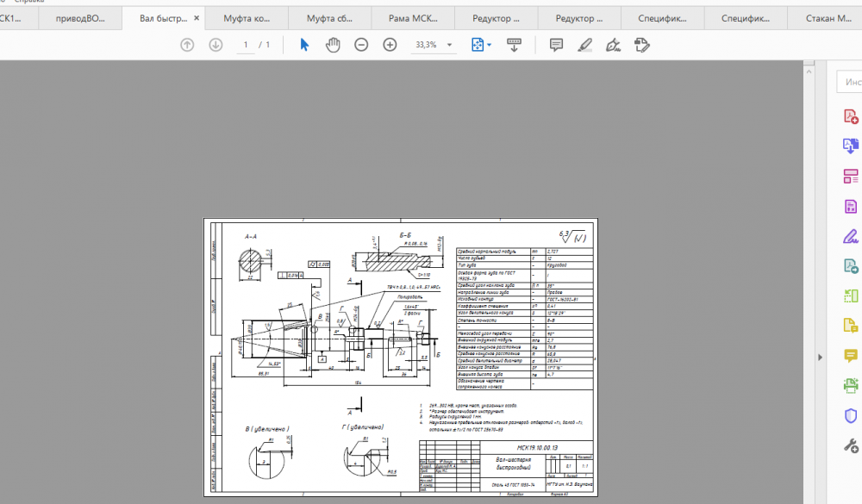Click the zoom out minus icon
The height and width of the screenshot is (504, 862).
coord(361,45)
